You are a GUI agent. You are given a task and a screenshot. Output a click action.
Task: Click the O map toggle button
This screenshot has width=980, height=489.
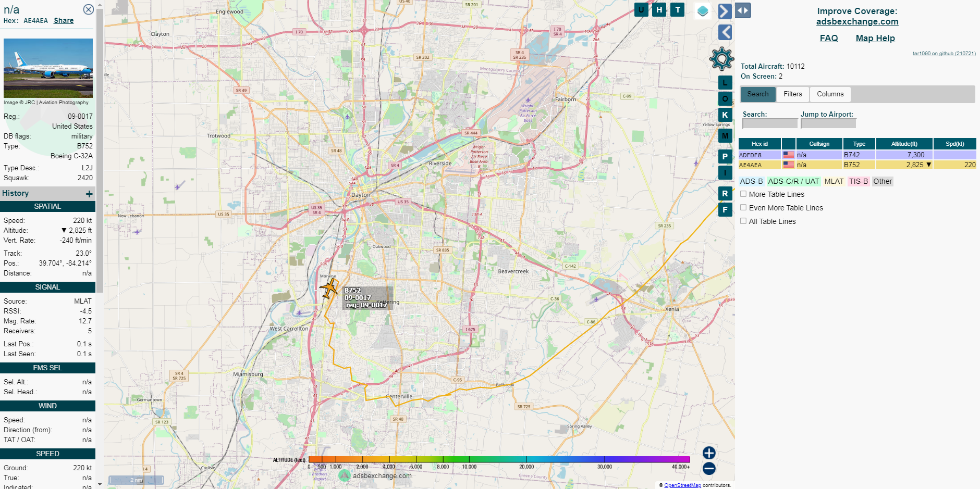(725, 99)
